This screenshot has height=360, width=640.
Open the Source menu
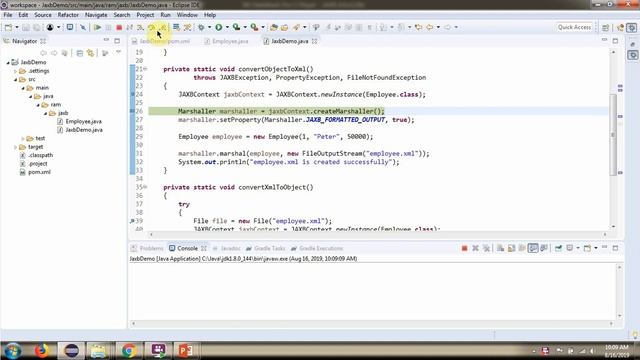43,15
